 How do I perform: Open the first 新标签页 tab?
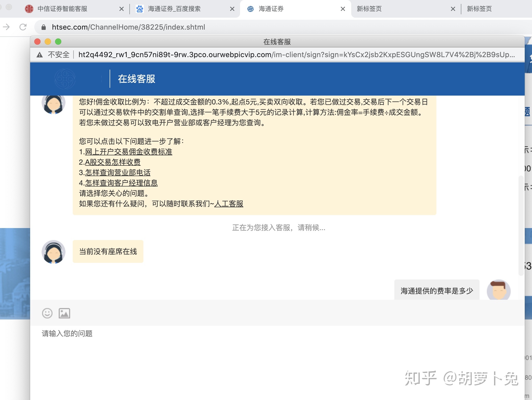pyautogui.click(x=369, y=9)
